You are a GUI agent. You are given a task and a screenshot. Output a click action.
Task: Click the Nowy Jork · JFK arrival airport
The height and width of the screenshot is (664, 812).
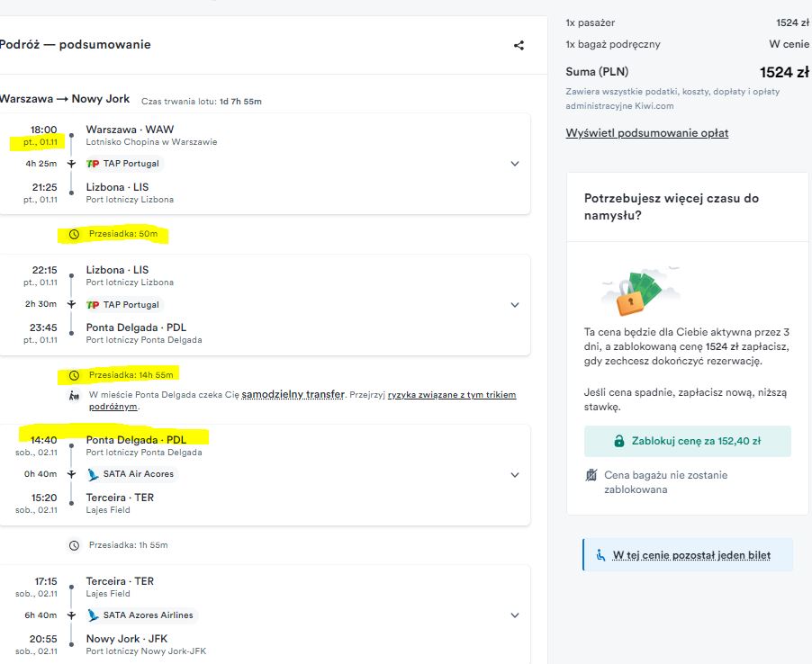coord(127,639)
